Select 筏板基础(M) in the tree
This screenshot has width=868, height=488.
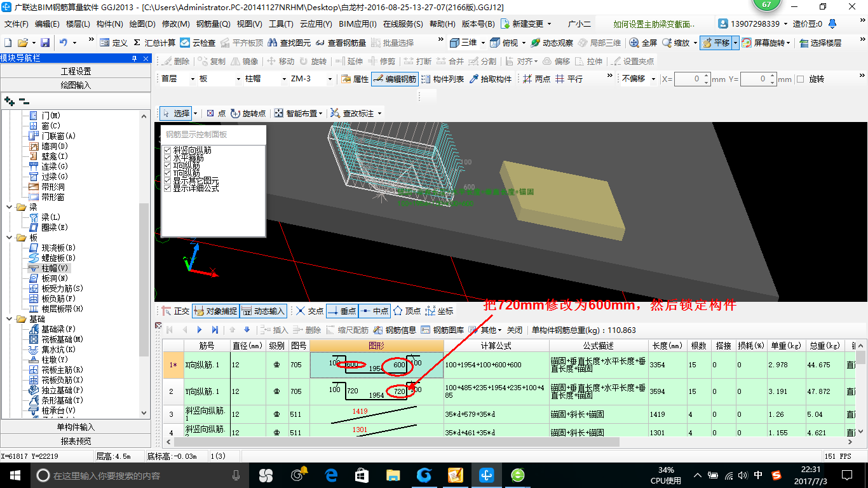62,339
